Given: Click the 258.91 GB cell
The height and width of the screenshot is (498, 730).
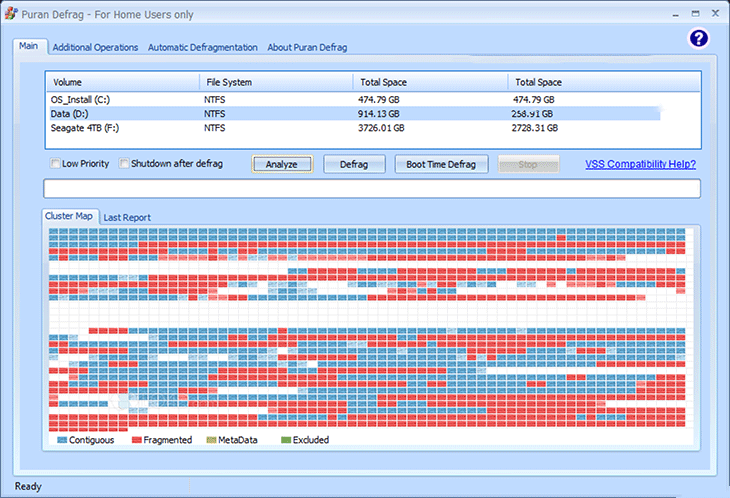Looking at the screenshot, I should click(x=532, y=114).
